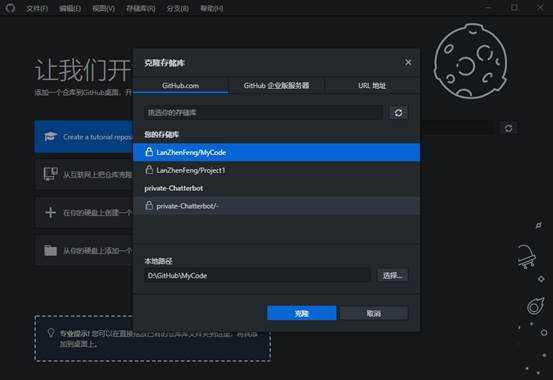
Task: Click the lock icon beside private-Chatterbot/-
Action: tap(149, 205)
